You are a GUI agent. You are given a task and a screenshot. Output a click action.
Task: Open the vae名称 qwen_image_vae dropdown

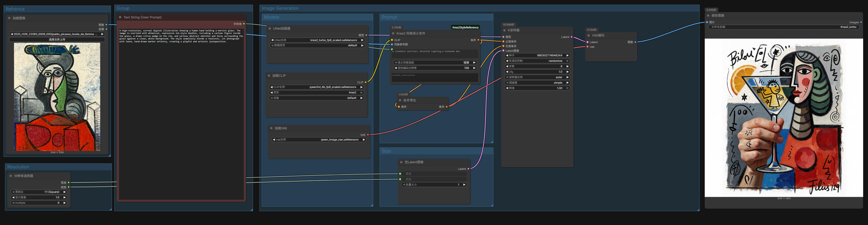(319, 140)
